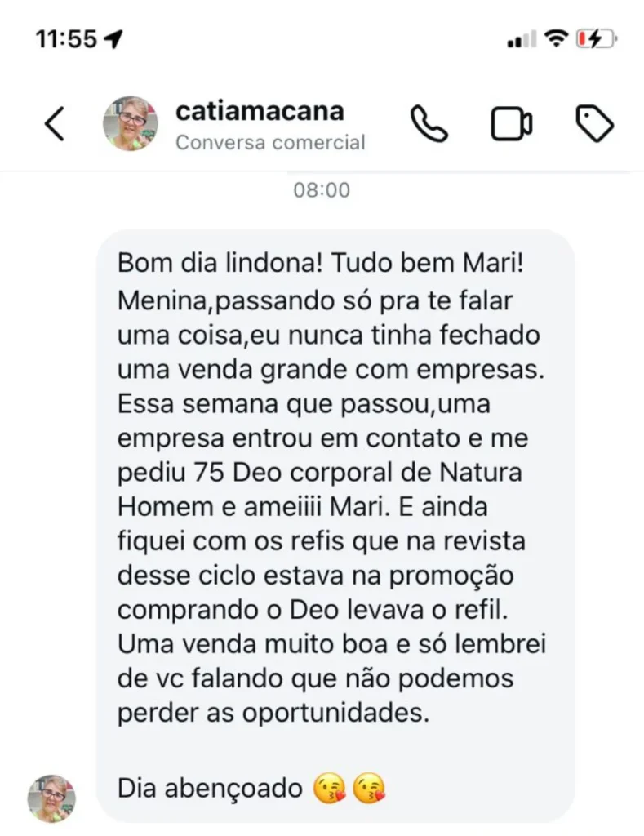This screenshot has height=836, width=644.
Task: Tap the Wi-Fi status icon
Action: (x=556, y=38)
